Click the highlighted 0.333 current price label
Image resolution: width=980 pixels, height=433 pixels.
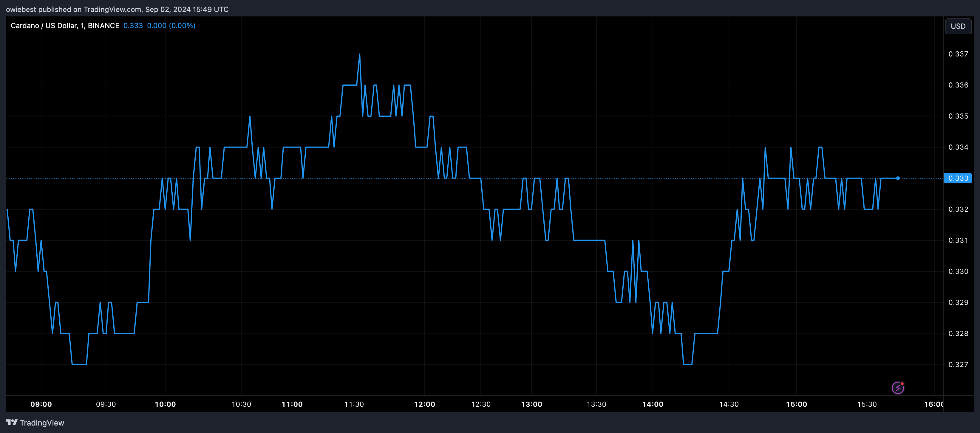tap(958, 178)
